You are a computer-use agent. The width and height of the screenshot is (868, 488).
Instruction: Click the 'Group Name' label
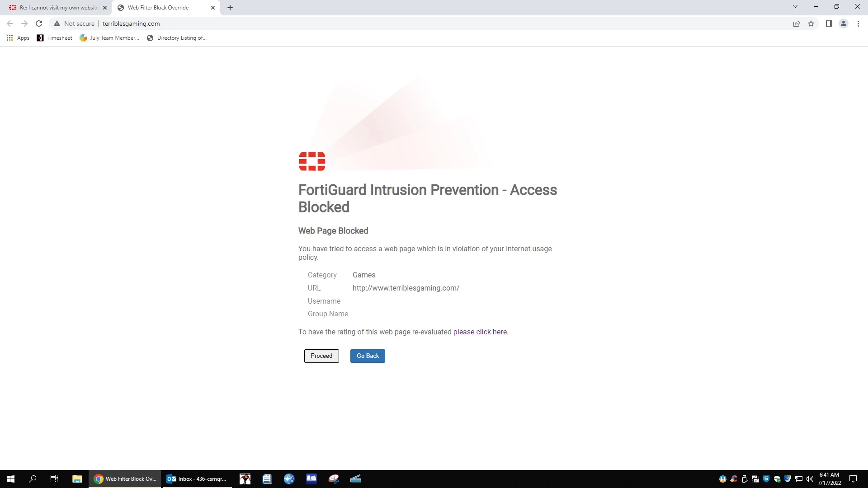tap(328, 314)
